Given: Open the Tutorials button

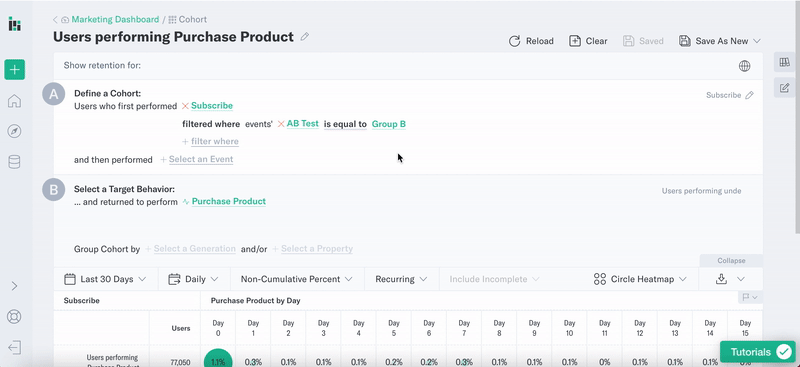Looking at the screenshot, I should (x=758, y=352).
